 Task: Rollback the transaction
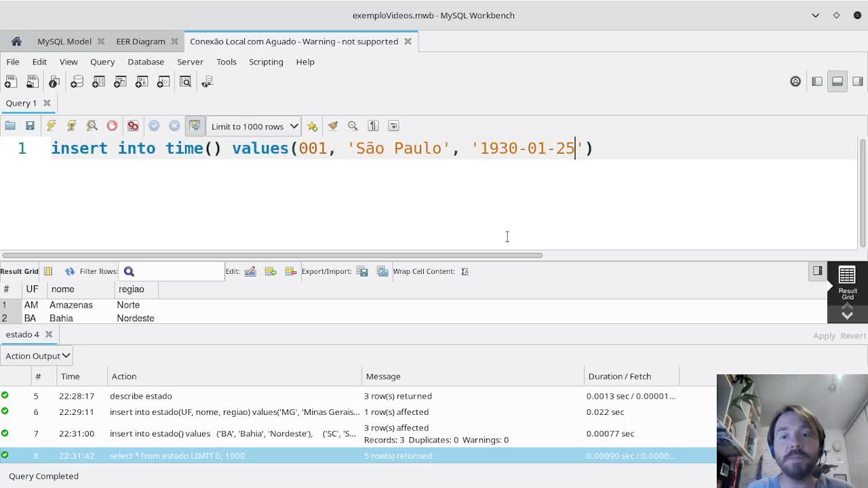click(x=174, y=125)
